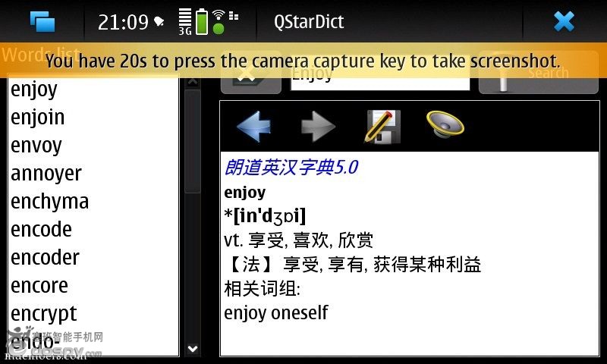Open the task switcher windows icon
This screenshot has width=607, height=364.
42,21
